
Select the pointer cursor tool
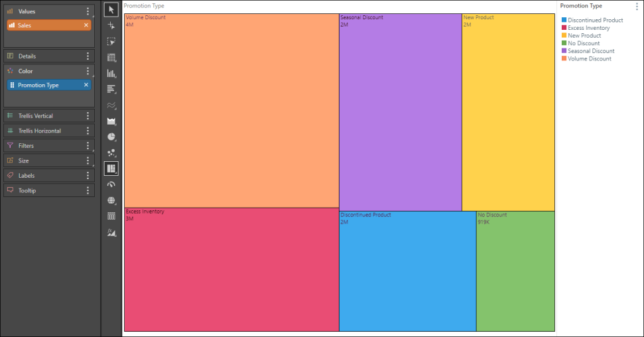111,9
